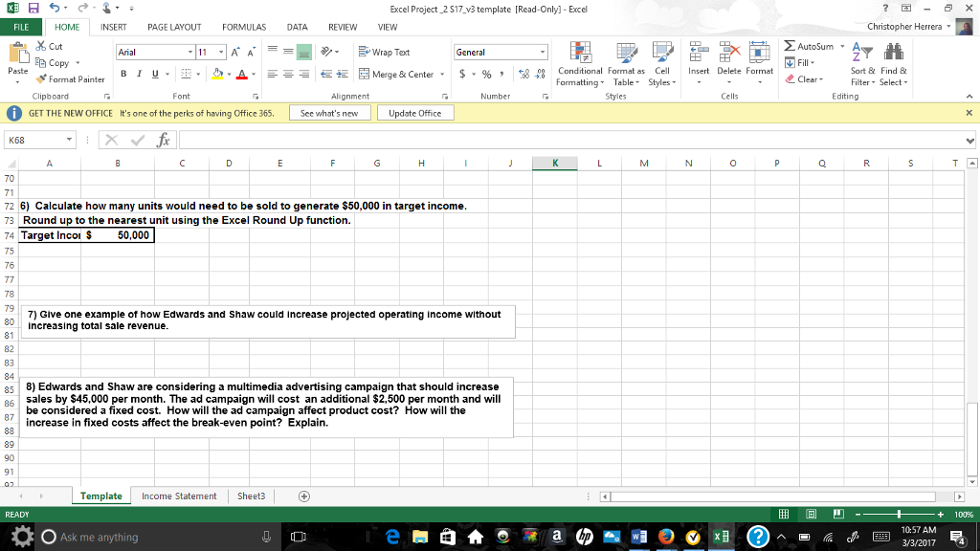Image resolution: width=980 pixels, height=551 pixels.
Task: Open the Income Statement sheet tab
Action: (180, 496)
